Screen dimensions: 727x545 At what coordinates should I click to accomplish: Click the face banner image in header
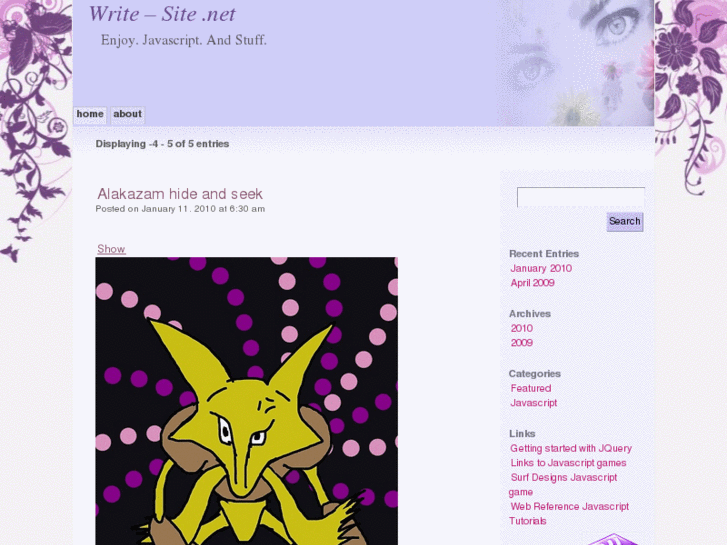pos(575,63)
